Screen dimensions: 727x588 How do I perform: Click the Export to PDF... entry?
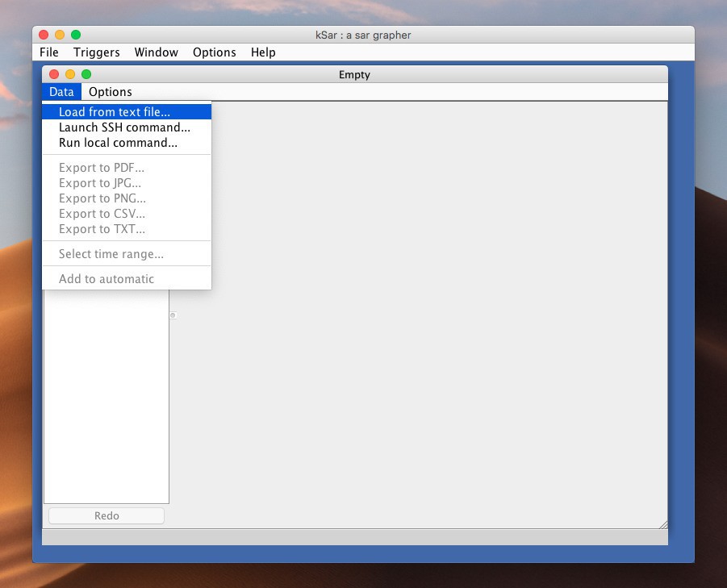(x=127, y=168)
